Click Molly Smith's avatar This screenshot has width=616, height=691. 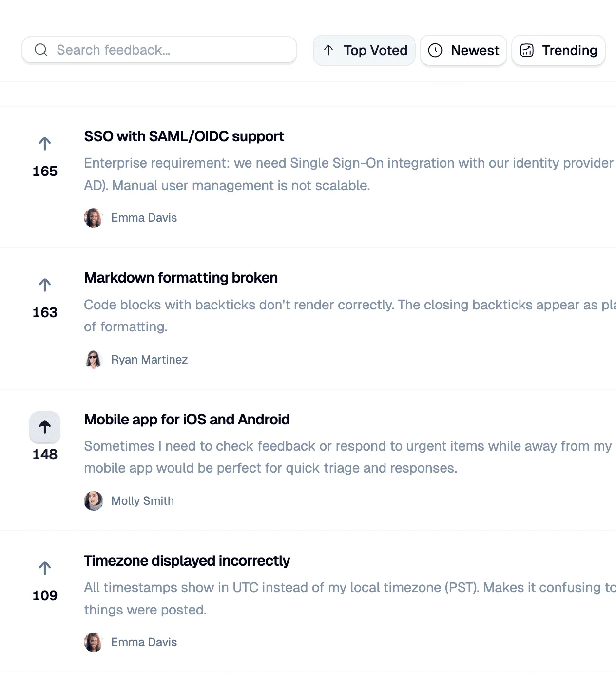[x=94, y=501]
